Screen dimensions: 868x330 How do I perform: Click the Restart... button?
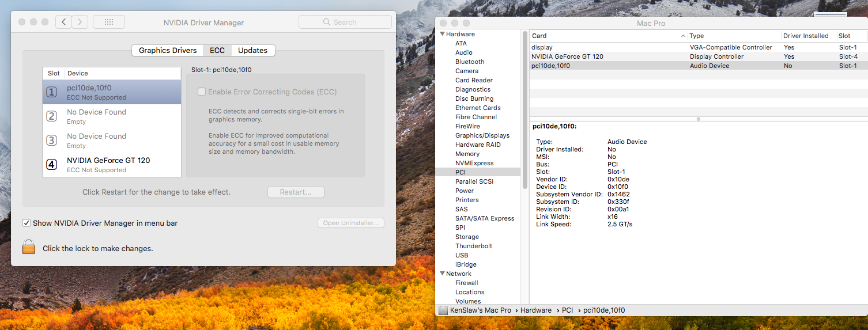coord(296,192)
